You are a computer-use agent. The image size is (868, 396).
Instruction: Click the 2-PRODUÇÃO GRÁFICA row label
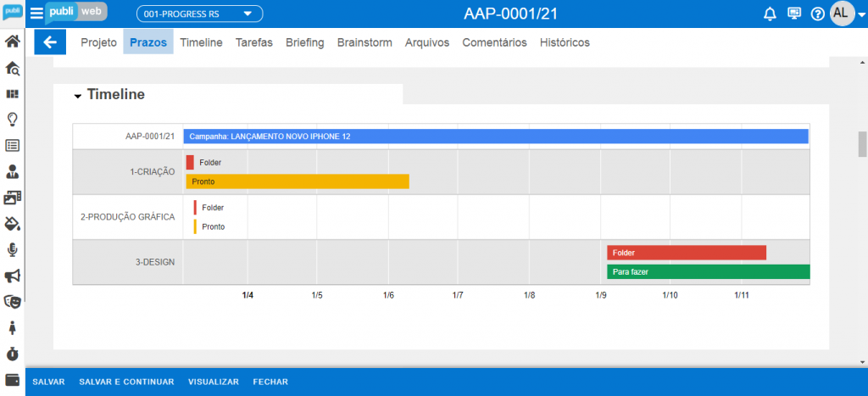(x=128, y=217)
